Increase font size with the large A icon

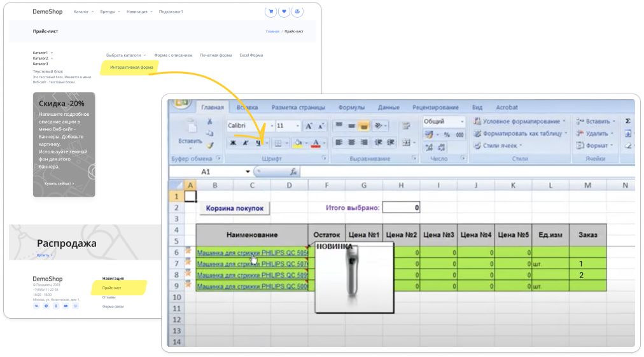coord(309,126)
